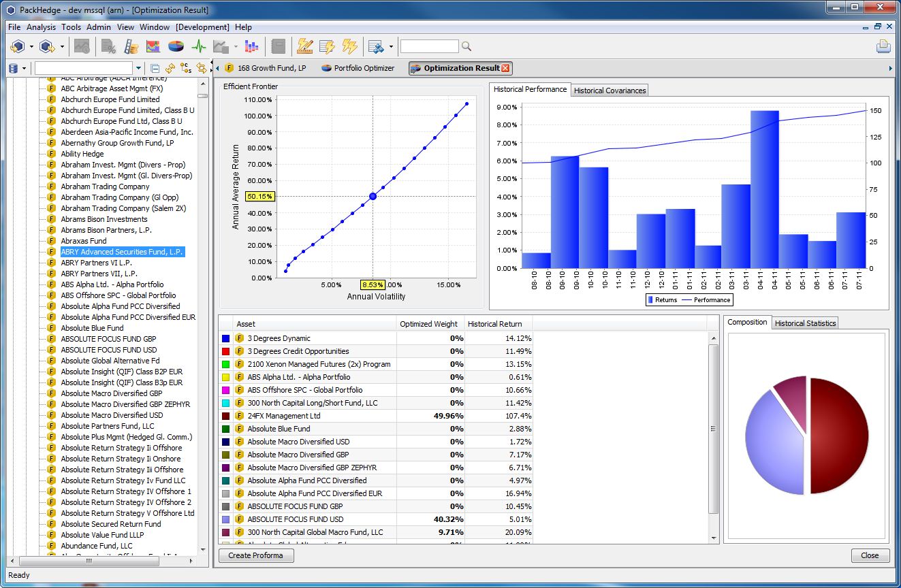Select the selected point on Efficient Frontier curve
This screenshot has height=588, width=901.
point(373,196)
